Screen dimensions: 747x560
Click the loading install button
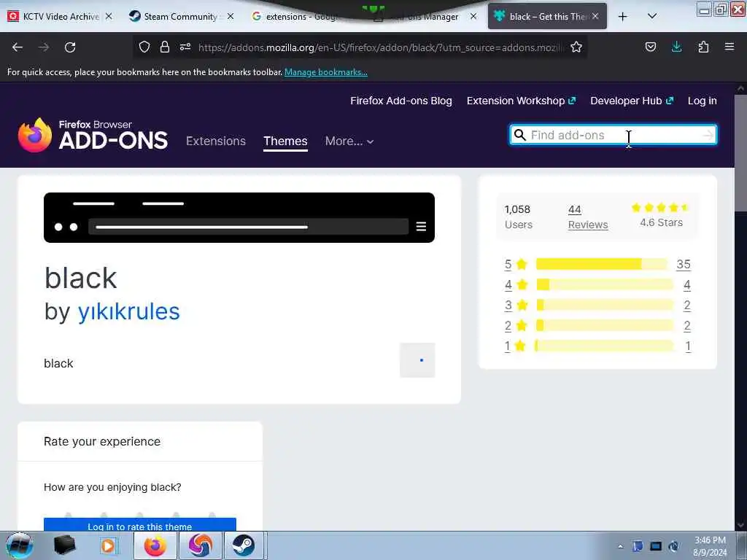[417, 360]
